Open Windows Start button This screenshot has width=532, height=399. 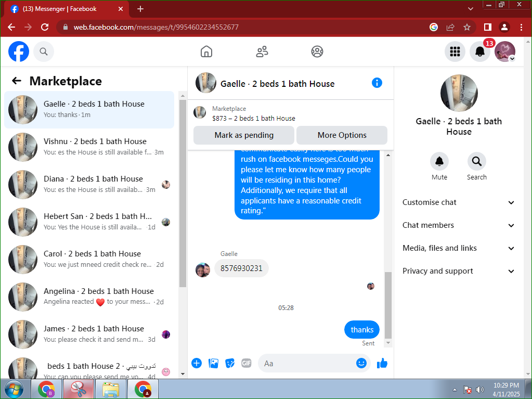(x=14, y=389)
